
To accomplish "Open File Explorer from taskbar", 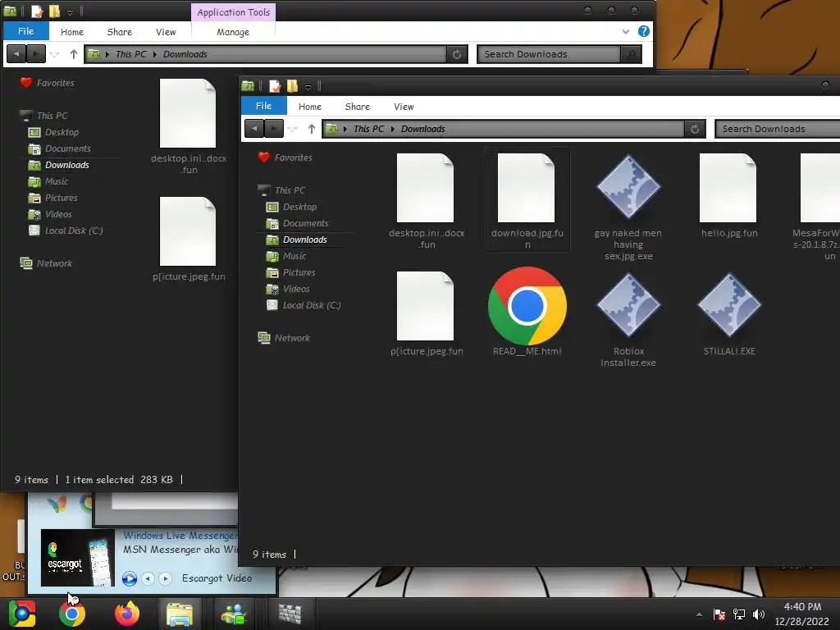I will (x=180, y=614).
